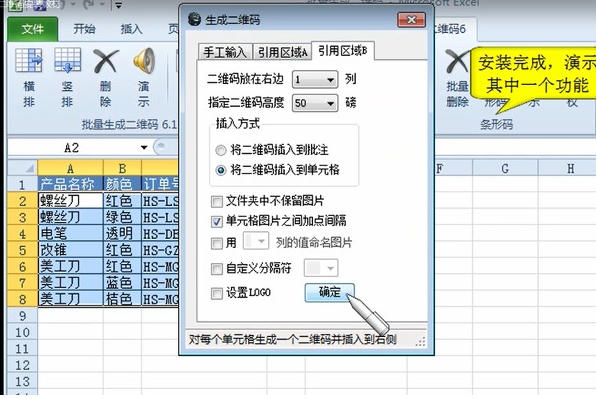
Task: Click the 批量删除 icon in barcode group
Action: click(457, 61)
